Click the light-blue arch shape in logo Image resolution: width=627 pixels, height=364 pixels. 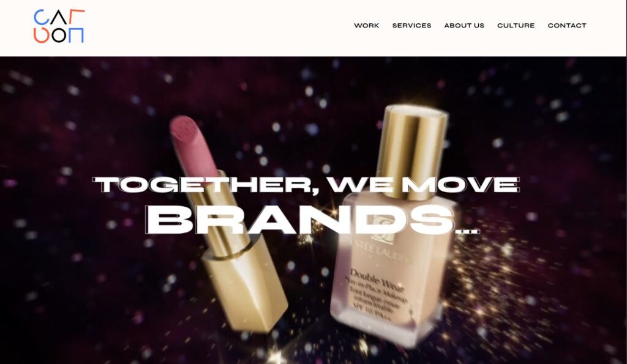point(76,35)
